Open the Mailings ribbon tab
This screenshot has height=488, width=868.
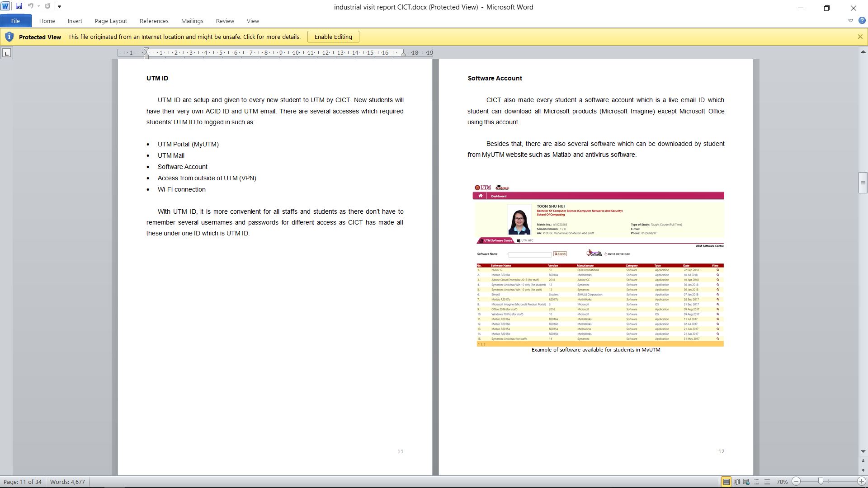[192, 21]
